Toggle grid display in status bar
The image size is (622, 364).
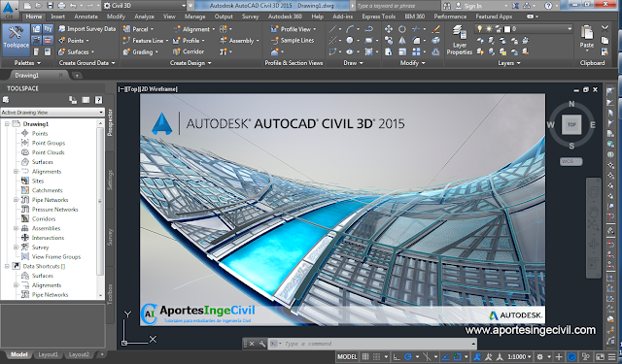[365, 357]
